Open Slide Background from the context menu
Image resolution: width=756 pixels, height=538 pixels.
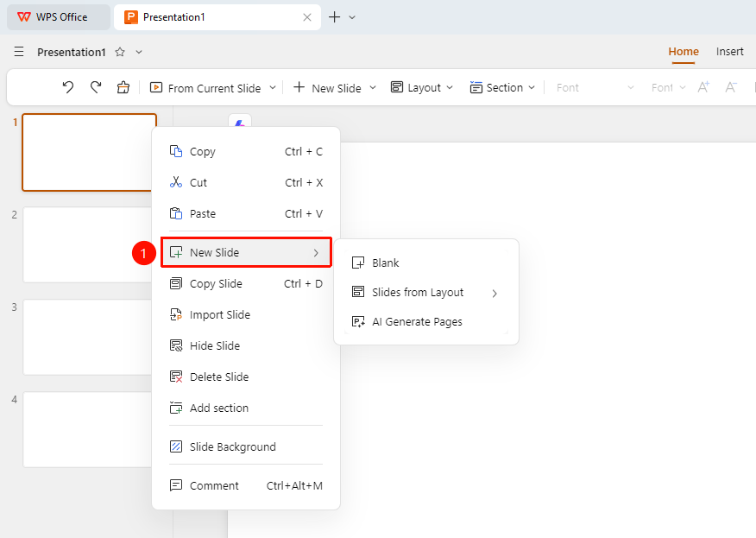pos(246,446)
